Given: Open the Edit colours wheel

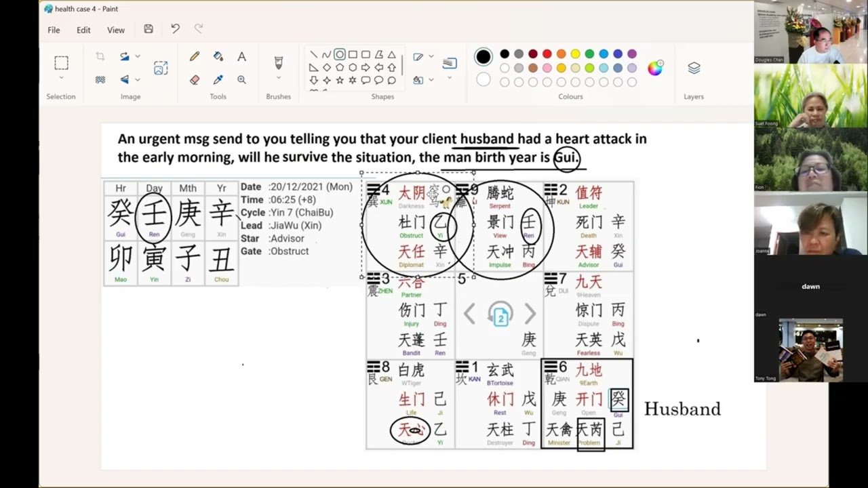Looking at the screenshot, I should (655, 68).
